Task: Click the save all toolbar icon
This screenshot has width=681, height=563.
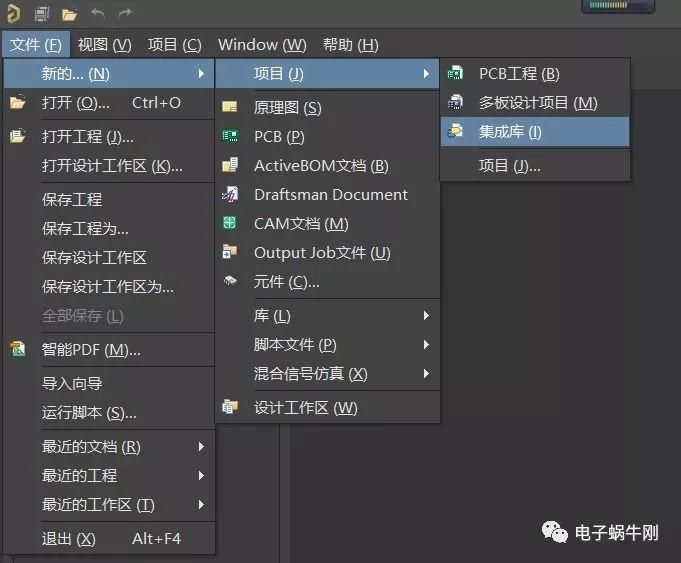Action: pos(42,14)
